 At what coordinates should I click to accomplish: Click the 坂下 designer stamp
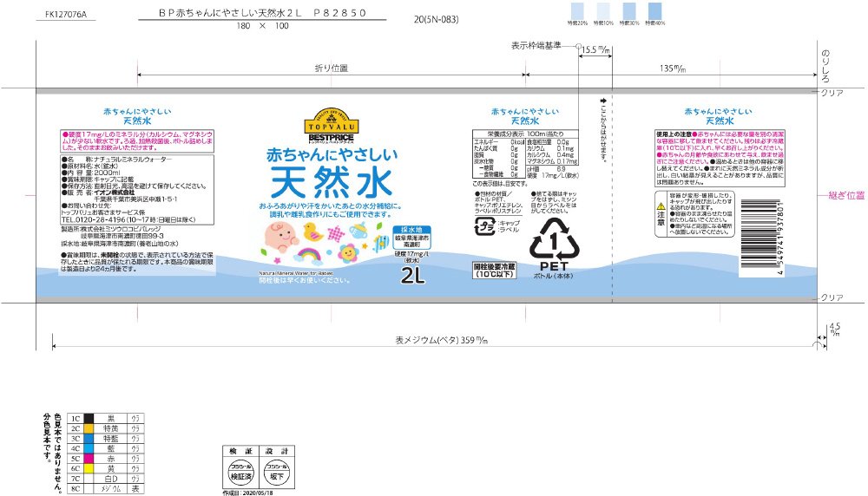coord(276,473)
